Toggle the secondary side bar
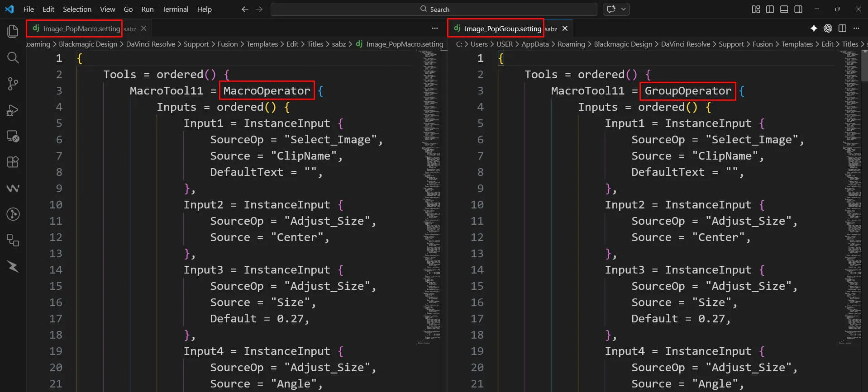868x392 pixels. 798,9
